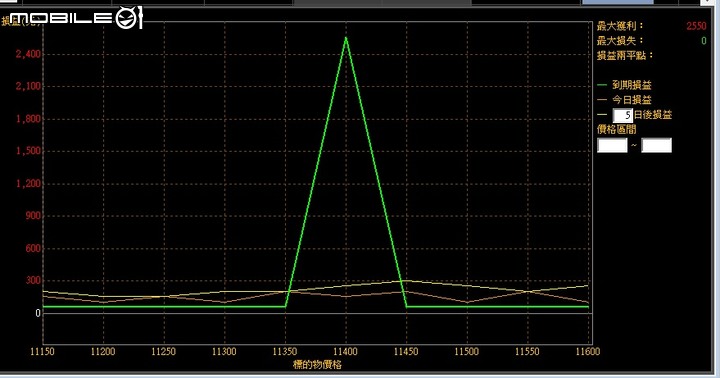Select the 今日損益 legend label

click(632, 100)
